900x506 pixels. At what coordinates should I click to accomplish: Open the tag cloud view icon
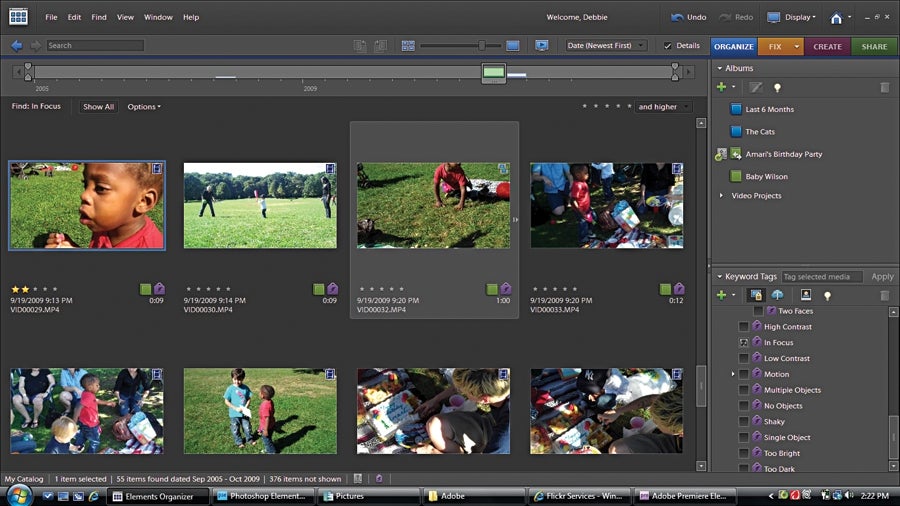tap(777, 295)
